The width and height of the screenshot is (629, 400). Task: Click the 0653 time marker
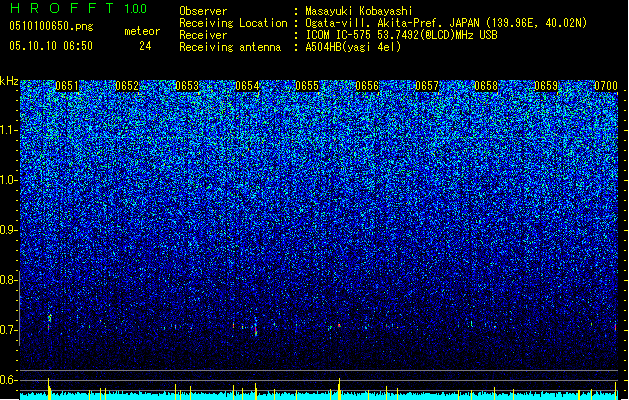pos(187,86)
